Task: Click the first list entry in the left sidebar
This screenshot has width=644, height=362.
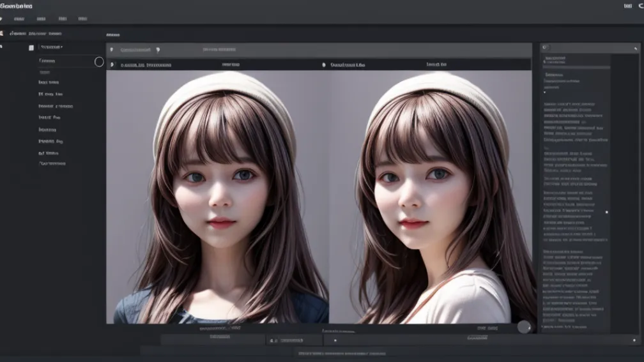Action: [47, 61]
